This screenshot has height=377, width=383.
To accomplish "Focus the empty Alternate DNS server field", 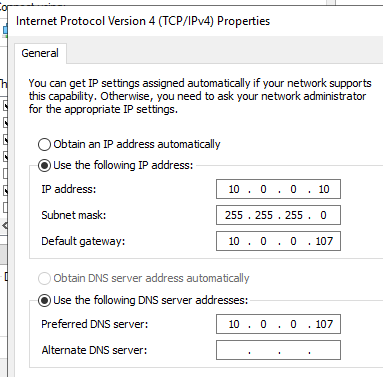I will click(278, 350).
